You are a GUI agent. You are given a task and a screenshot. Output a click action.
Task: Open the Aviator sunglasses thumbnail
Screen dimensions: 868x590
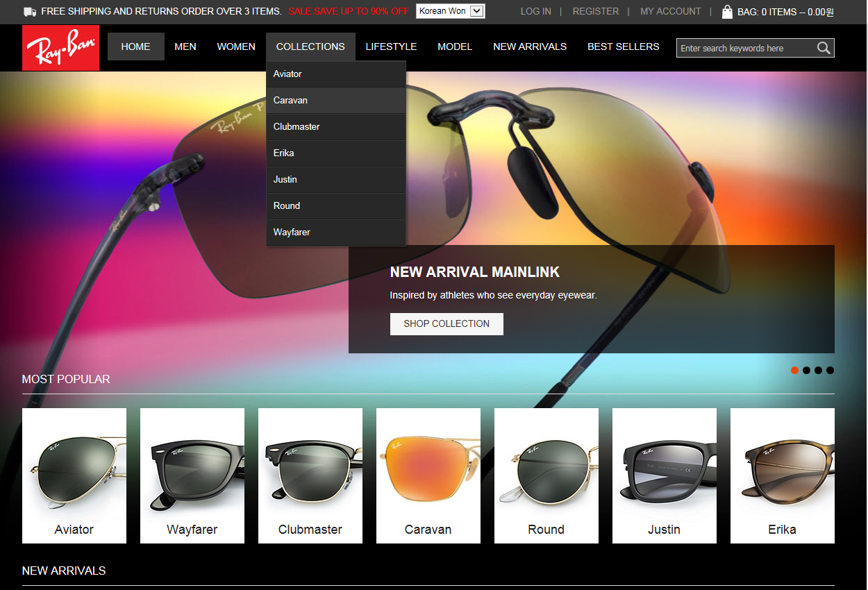(x=74, y=475)
